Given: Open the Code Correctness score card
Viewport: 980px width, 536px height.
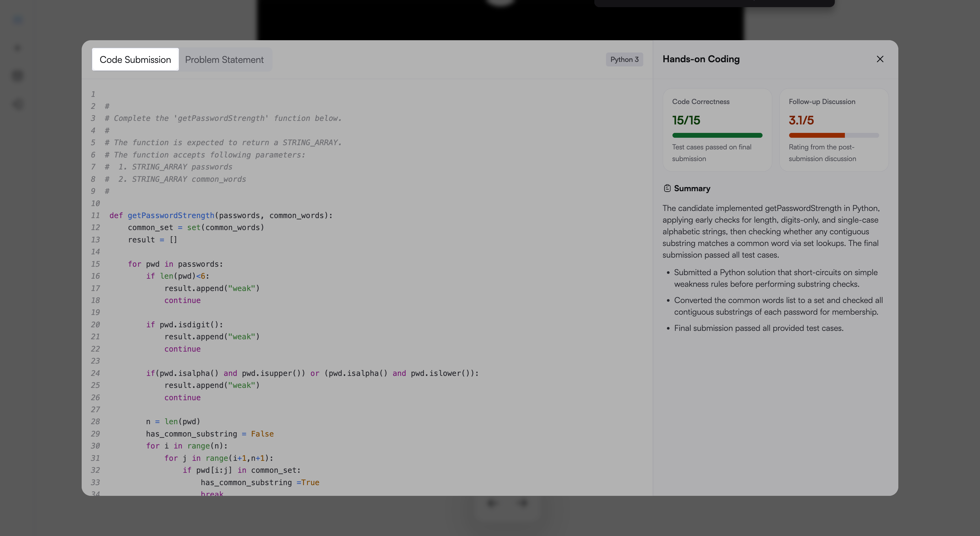Looking at the screenshot, I should tap(717, 130).
